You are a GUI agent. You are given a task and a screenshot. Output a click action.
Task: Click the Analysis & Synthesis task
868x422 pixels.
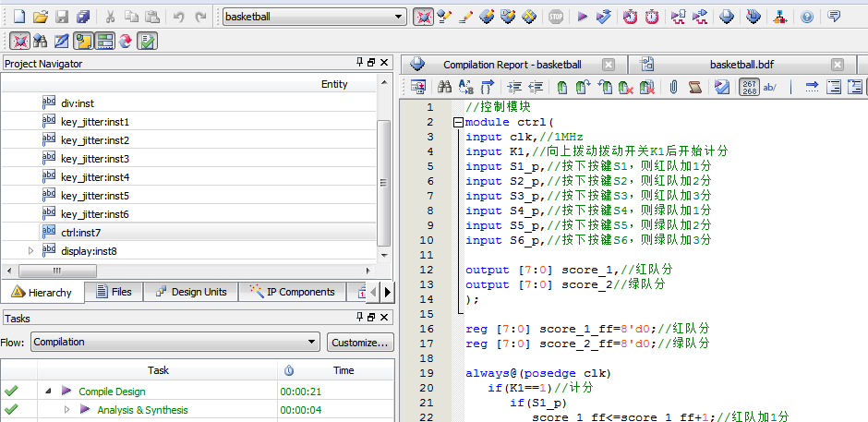click(x=142, y=410)
